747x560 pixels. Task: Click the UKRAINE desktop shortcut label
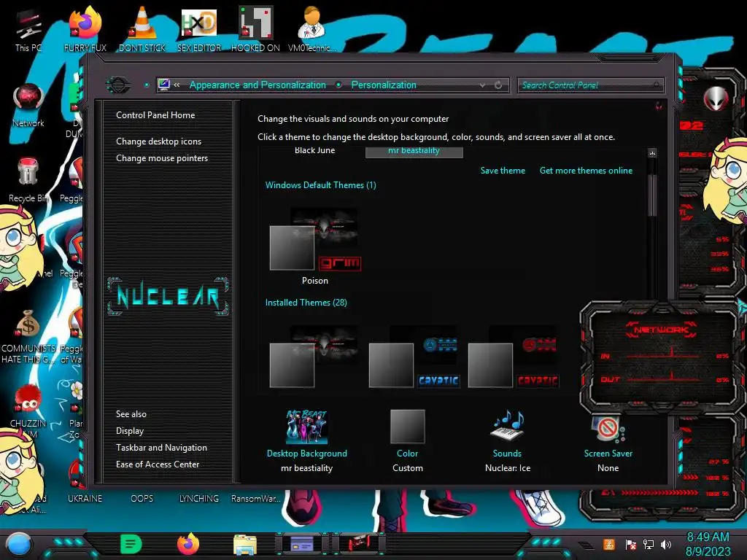tap(85, 499)
